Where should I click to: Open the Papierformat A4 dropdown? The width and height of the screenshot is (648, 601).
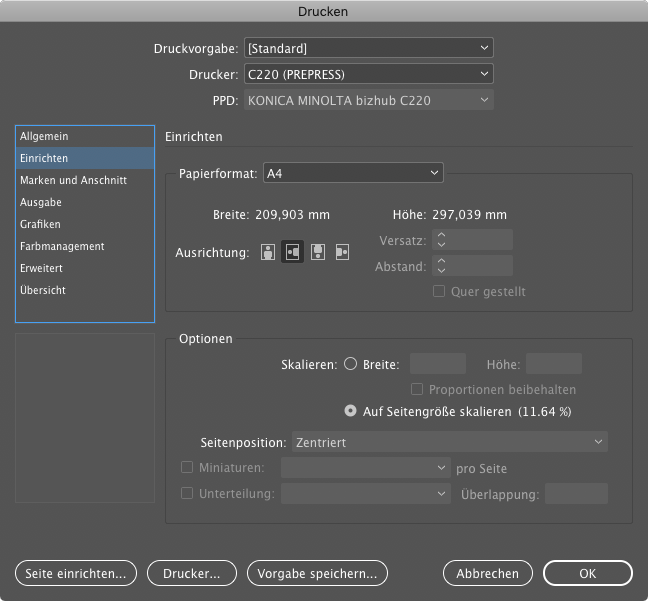353,173
